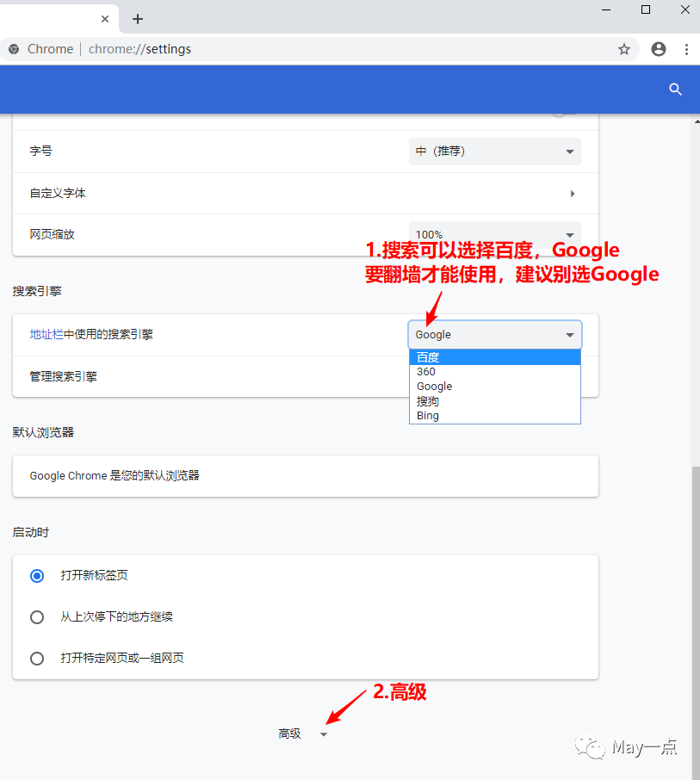Select 打开特定网页或一组网页 radio option
Screen dimensions: 700x780
pyautogui.click(x=37, y=659)
